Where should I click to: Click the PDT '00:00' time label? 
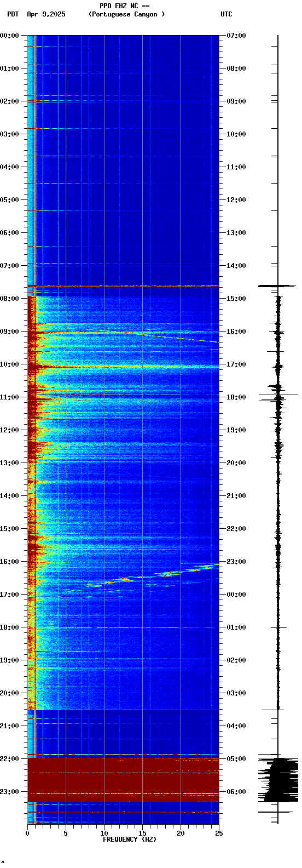pyautogui.click(x=10, y=36)
